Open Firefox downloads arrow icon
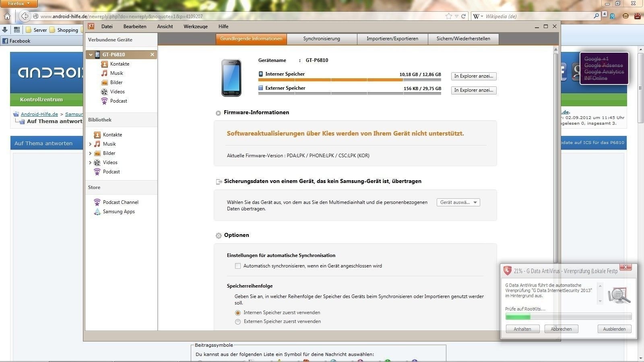Screen dimensions: 644x362 click(x=5, y=30)
